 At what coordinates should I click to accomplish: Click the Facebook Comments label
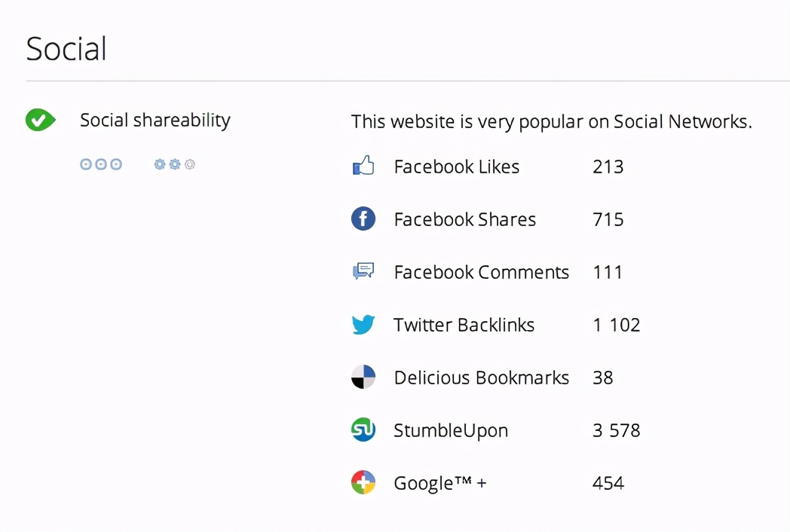(x=482, y=273)
